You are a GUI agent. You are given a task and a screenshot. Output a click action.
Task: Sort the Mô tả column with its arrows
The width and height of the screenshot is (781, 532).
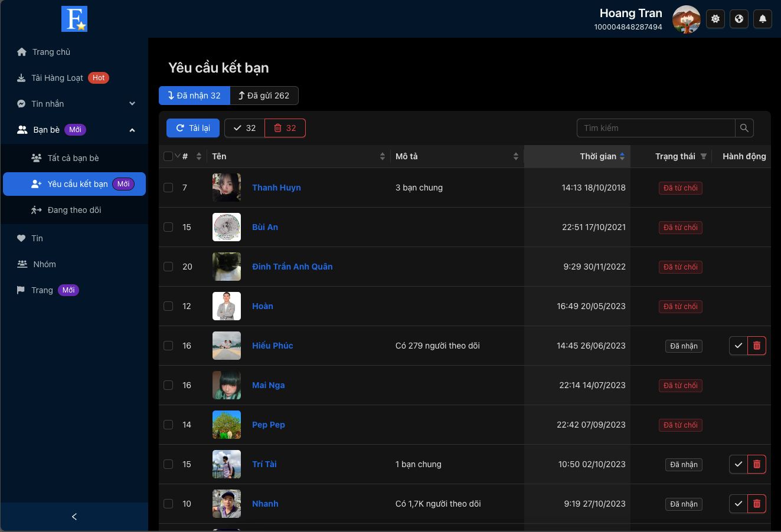(x=516, y=156)
